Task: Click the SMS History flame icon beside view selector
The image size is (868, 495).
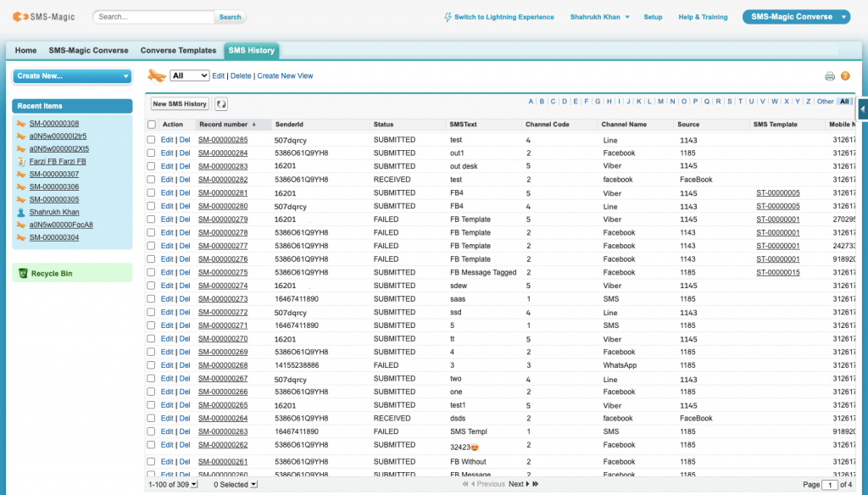Action: click(156, 75)
